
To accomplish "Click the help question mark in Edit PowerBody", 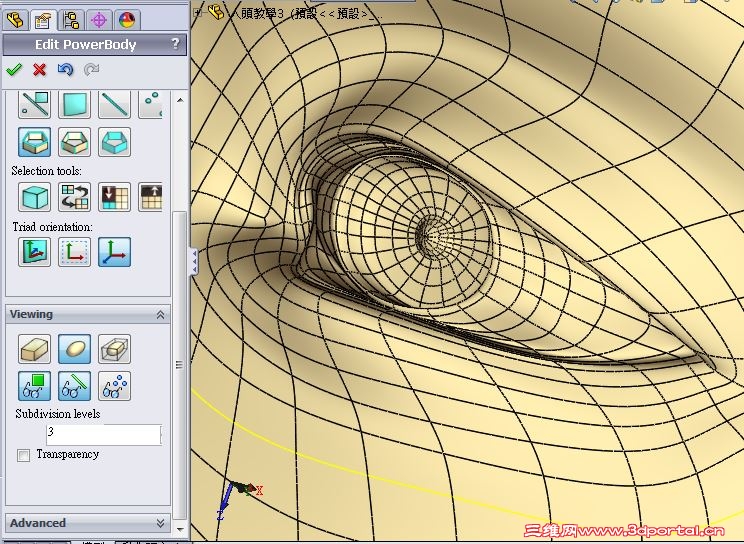I will (176, 44).
